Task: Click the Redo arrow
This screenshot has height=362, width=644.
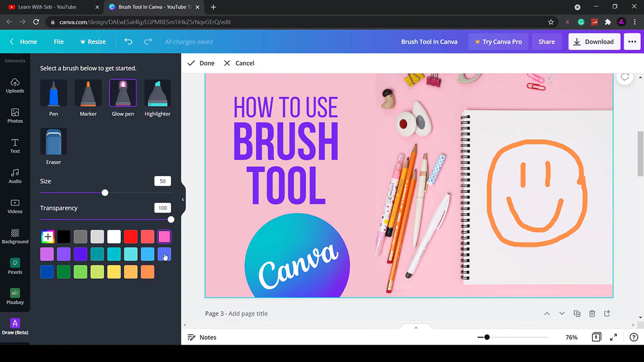Action: (148, 42)
